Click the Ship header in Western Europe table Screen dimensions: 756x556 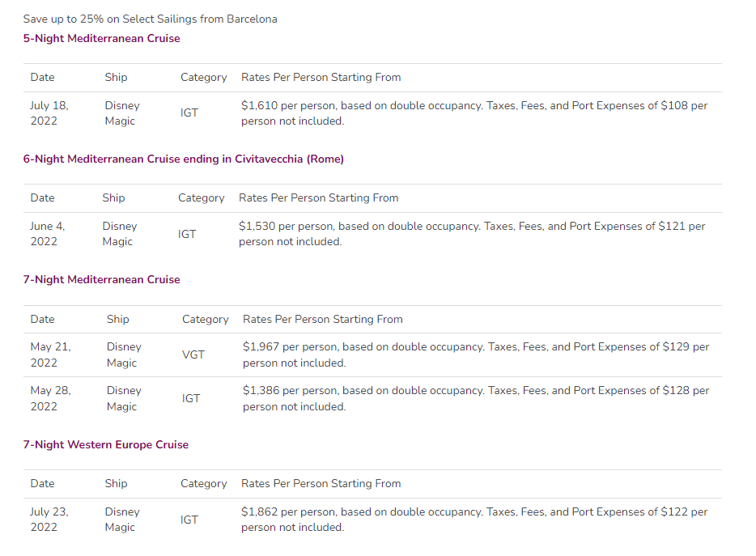point(116,483)
